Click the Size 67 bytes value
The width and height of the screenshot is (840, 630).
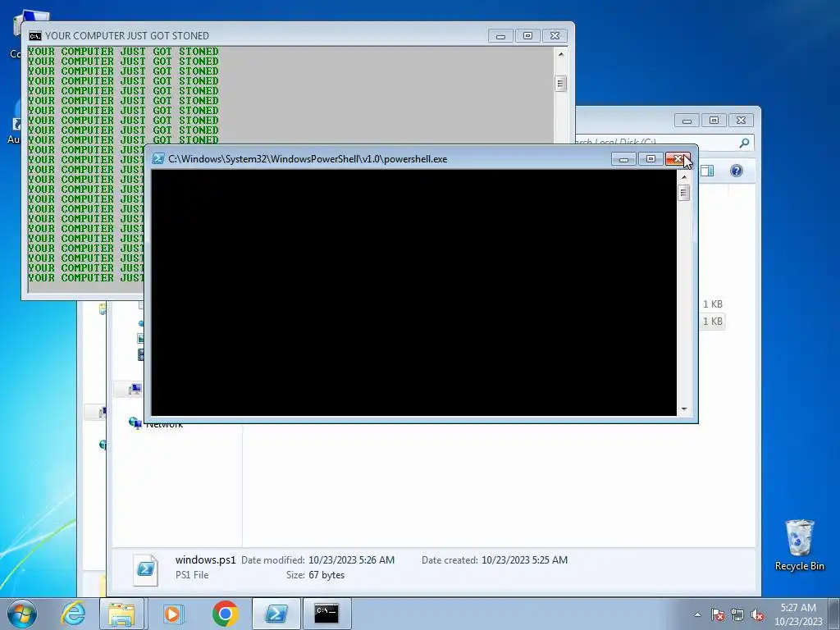326,575
